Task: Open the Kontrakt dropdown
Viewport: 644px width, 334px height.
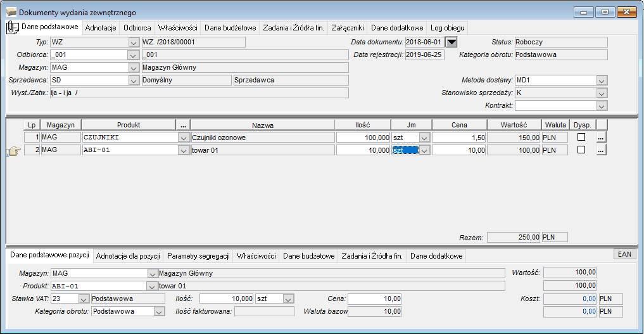Action: 602,106
